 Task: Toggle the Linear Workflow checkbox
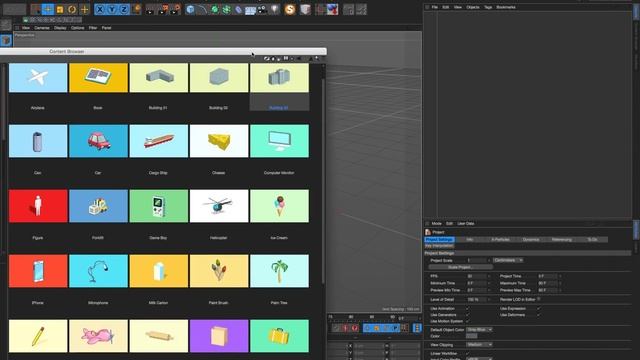click(468, 353)
